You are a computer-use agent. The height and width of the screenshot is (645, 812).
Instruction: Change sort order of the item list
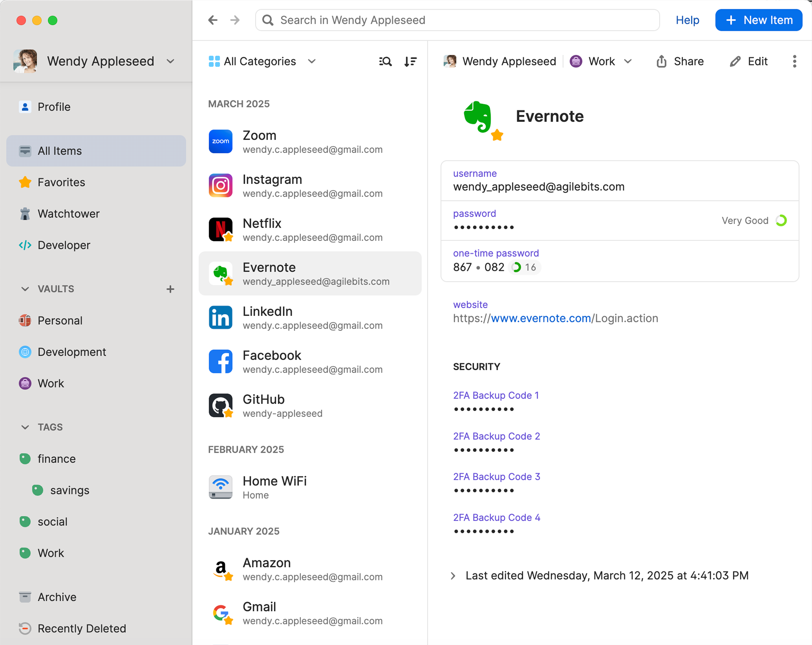tap(410, 61)
